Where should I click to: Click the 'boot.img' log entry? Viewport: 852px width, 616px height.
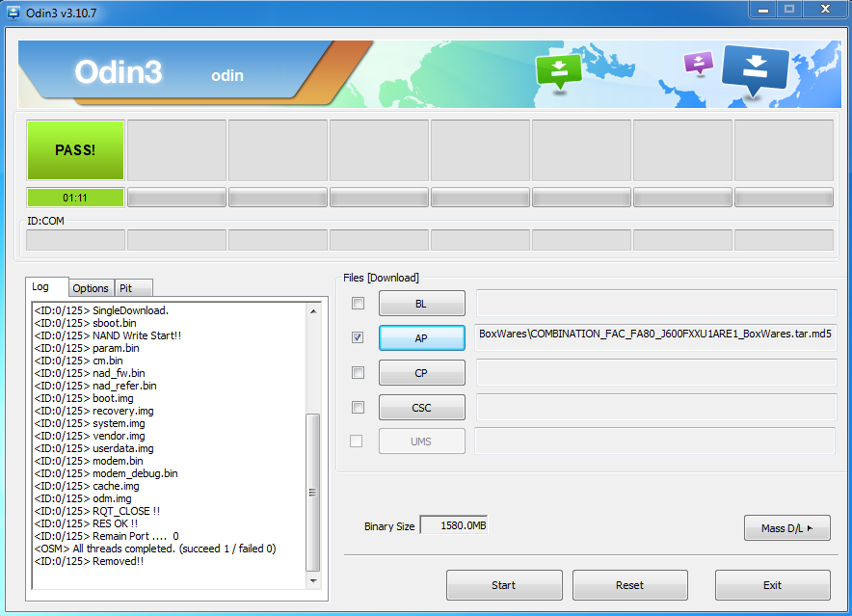coord(84,398)
